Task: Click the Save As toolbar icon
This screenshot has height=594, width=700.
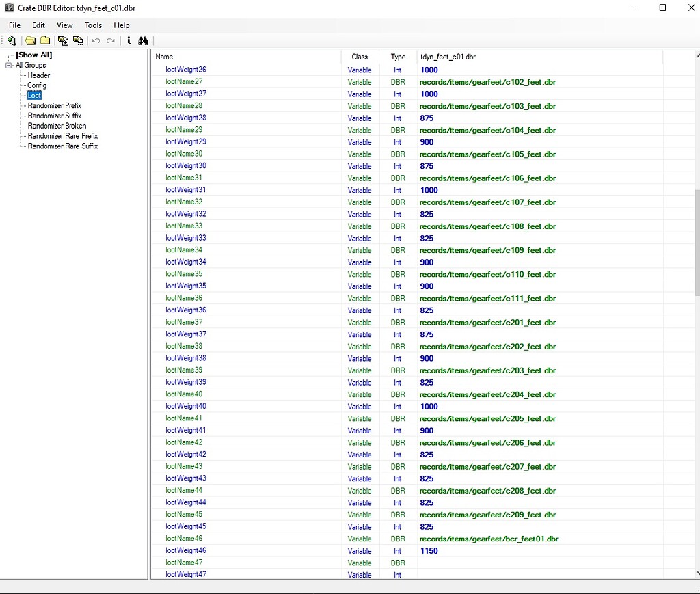Action: pos(78,40)
